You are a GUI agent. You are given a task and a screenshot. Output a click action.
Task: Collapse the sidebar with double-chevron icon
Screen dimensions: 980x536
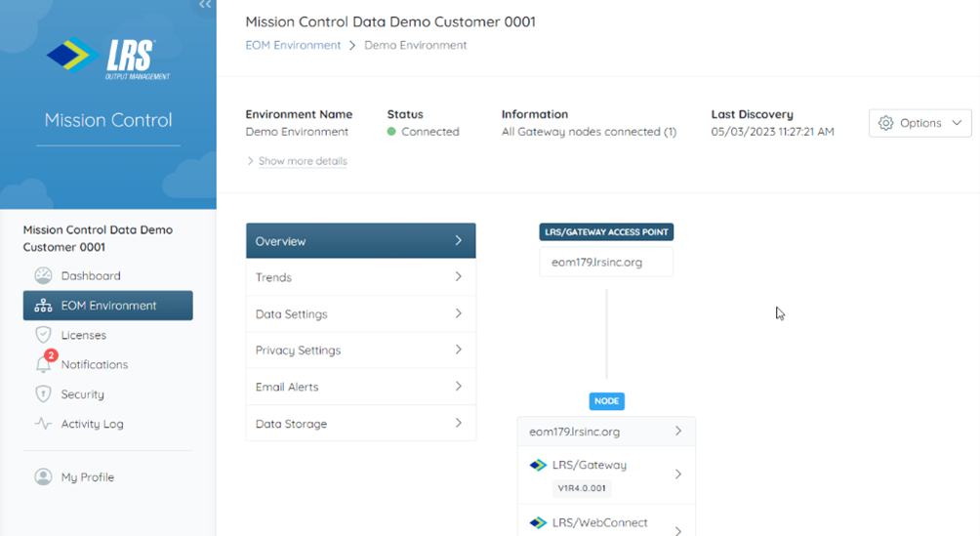pyautogui.click(x=205, y=4)
